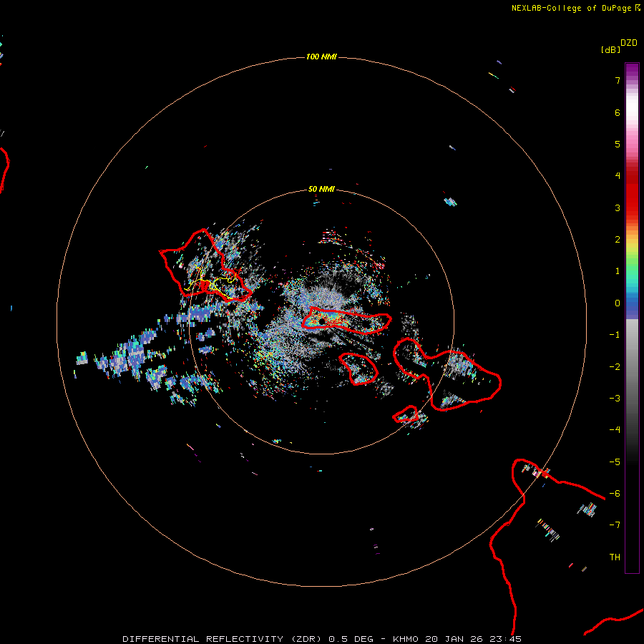Click the TH threshold label on the scale
Image resolution: width=644 pixels, height=644 pixels.
tap(615, 557)
